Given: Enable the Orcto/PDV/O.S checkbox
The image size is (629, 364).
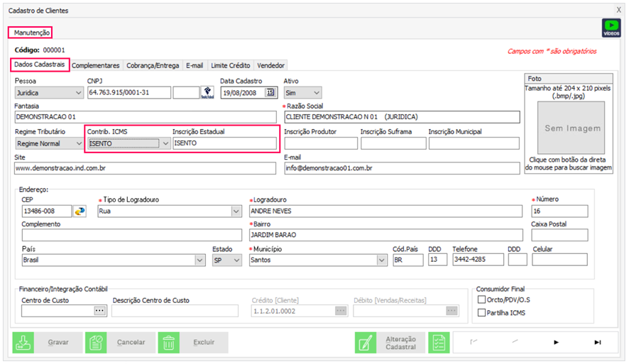Looking at the screenshot, I should pyautogui.click(x=482, y=300).
